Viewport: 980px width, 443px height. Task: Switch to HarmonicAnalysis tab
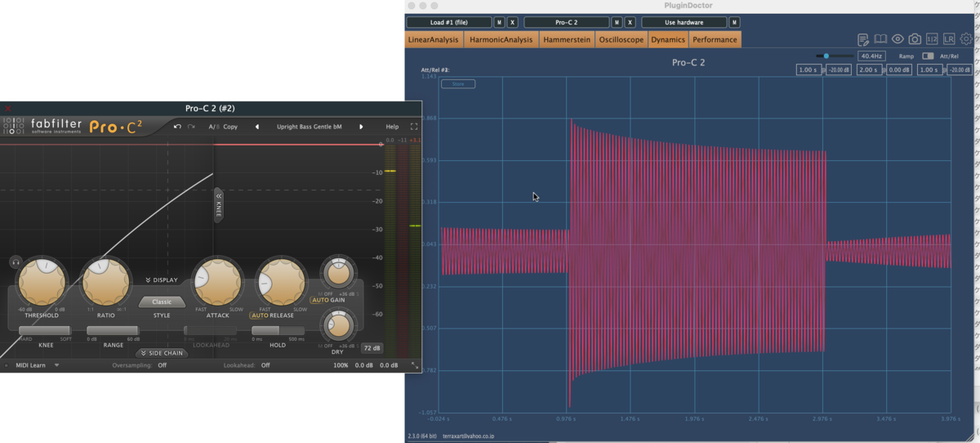501,39
